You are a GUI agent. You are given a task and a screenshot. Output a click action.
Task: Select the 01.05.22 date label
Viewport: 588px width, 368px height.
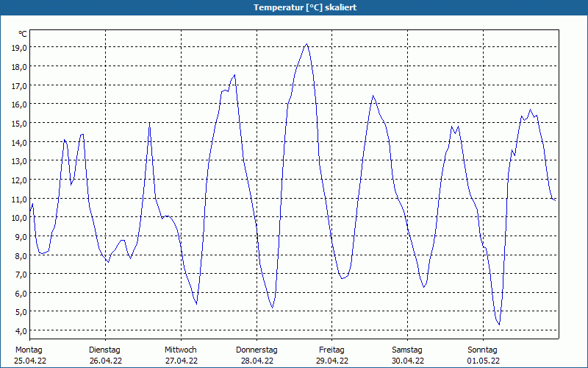[483, 361]
